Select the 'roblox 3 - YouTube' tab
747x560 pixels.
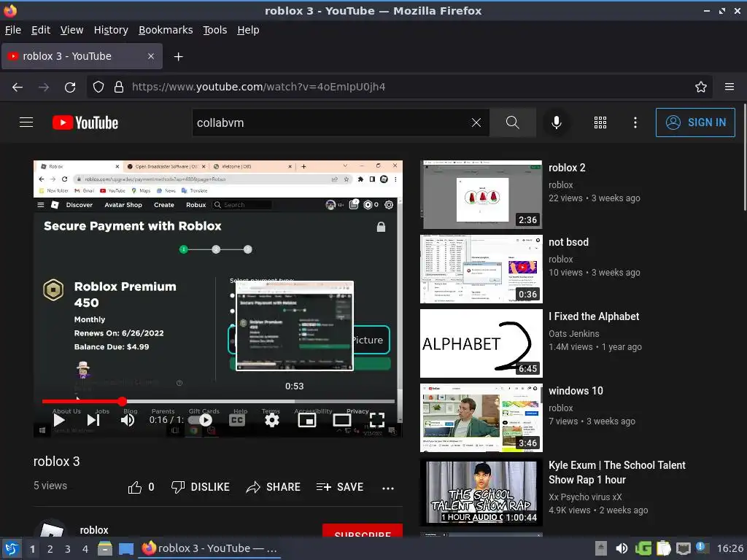click(82, 56)
